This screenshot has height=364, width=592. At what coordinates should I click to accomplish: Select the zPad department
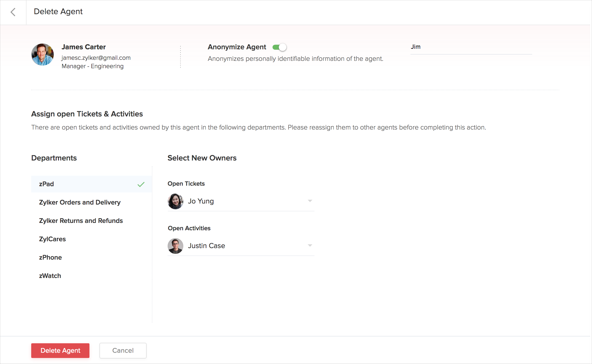[91, 184]
